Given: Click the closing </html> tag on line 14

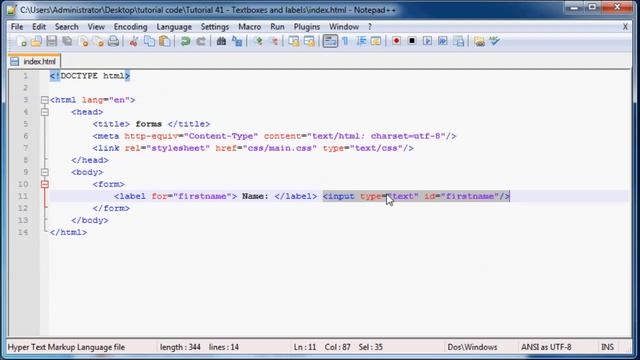Looking at the screenshot, I should [68, 233].
